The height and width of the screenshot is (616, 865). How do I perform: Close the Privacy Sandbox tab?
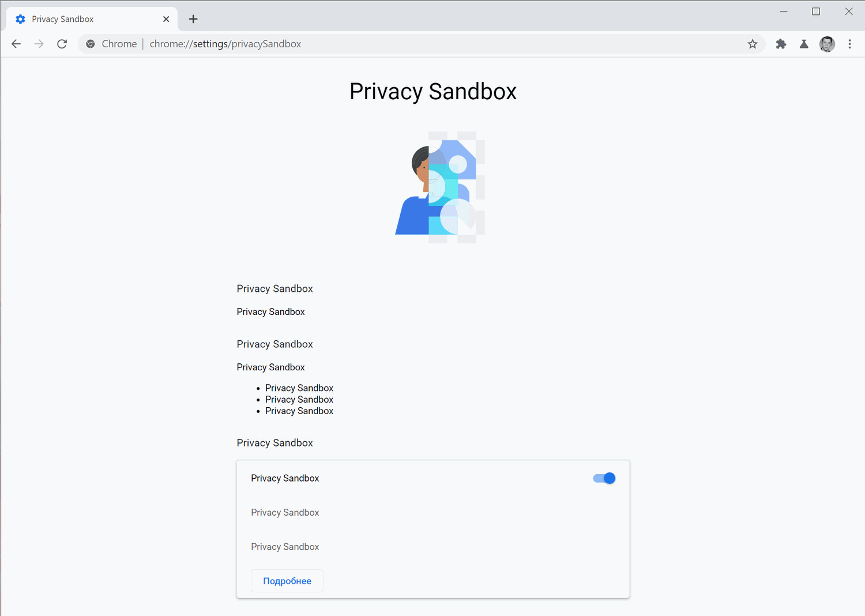click(x=166, y=18)
